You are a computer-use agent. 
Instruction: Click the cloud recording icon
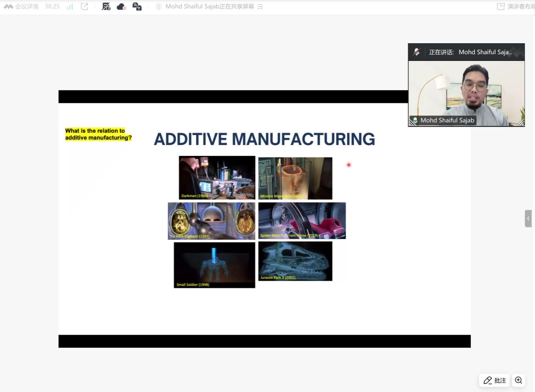coord(121,7)
